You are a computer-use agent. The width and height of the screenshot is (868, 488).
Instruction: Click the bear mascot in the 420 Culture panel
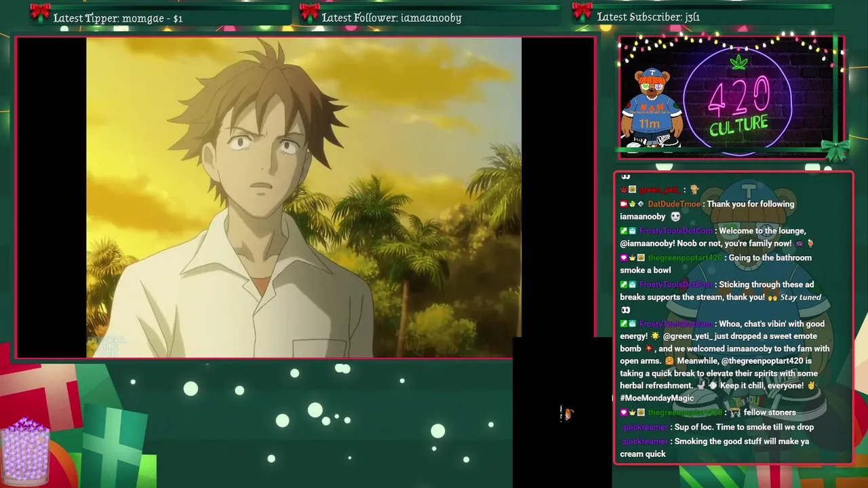(652, 107)
